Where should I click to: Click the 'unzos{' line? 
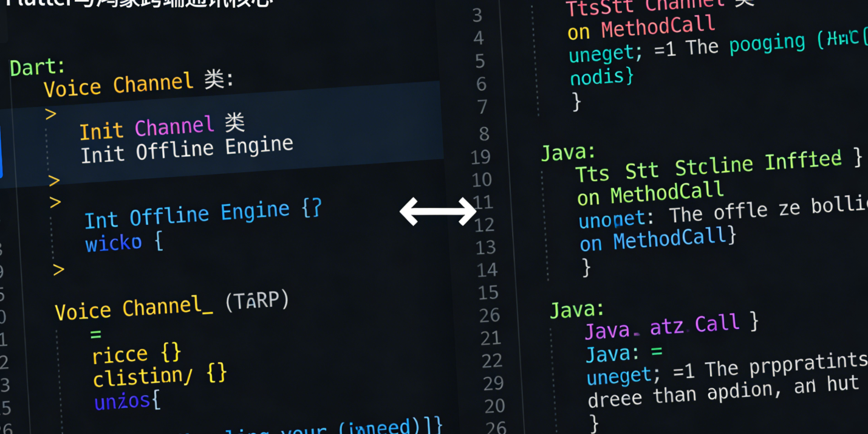[x=127, y=401]
